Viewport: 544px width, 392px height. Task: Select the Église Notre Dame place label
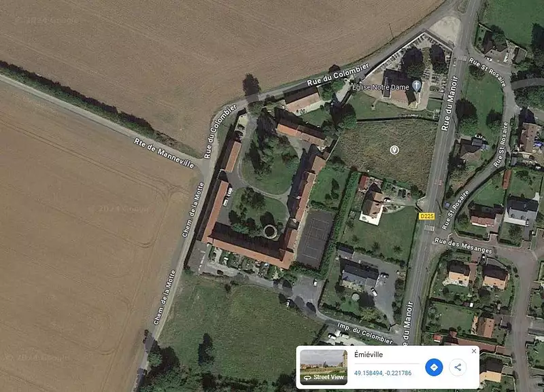381,87
